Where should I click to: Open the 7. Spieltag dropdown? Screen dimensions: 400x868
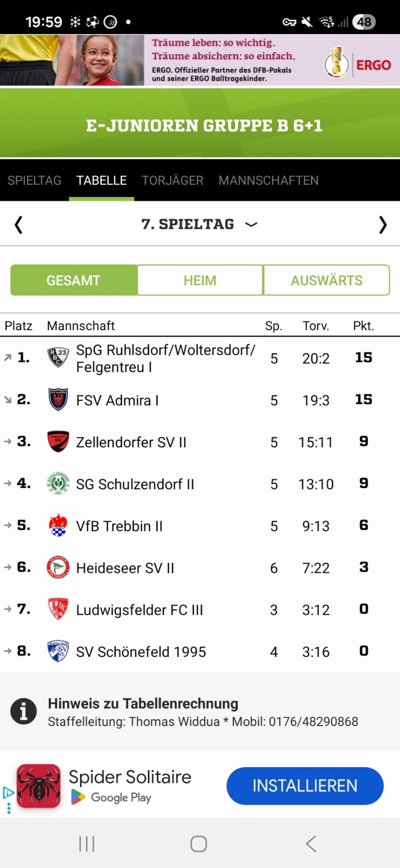[x=199, y=224]
